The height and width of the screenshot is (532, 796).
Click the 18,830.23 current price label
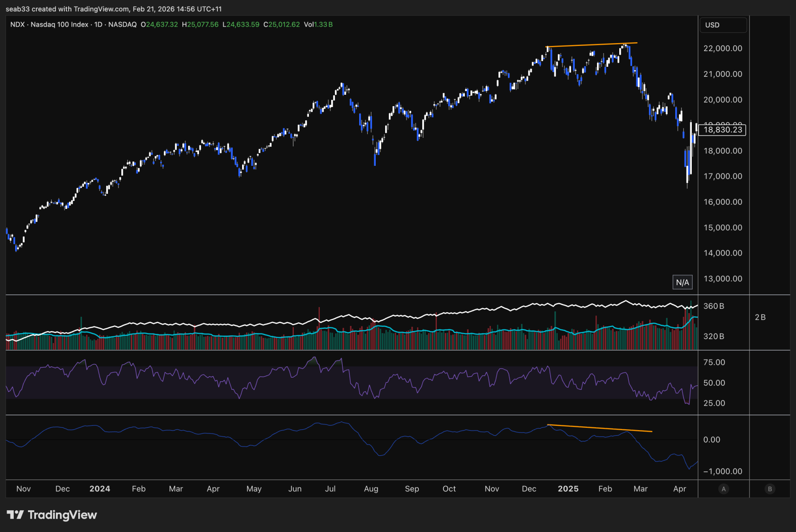point(723,130)
